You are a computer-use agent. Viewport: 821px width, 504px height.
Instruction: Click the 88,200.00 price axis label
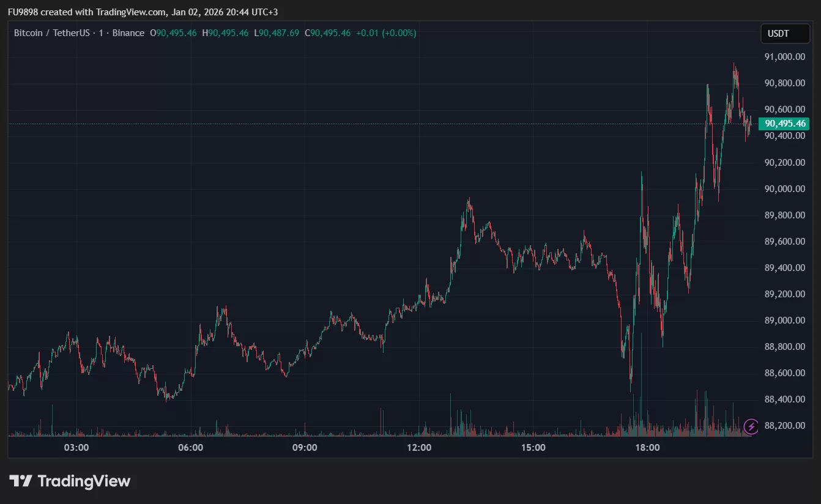(x=784, y=426)
